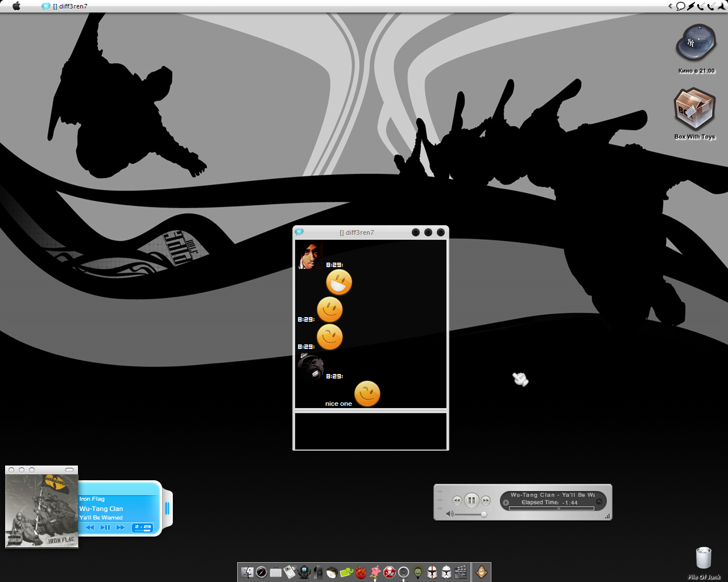Viewport: 728px width, 582px height.
Task: Open the green Frankenstein face dock icon
Action: point(418,572)
